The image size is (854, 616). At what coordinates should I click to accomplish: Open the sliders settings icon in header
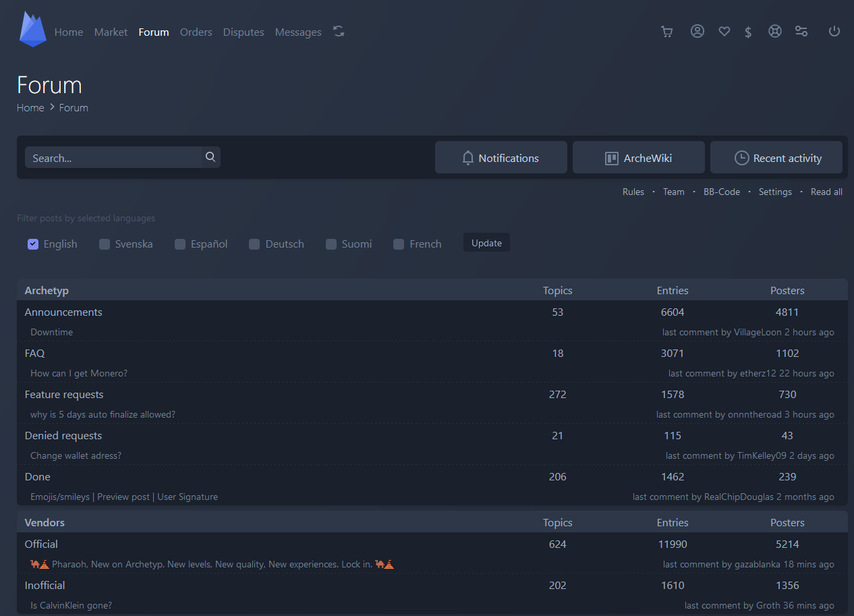[x=801, y=32]
